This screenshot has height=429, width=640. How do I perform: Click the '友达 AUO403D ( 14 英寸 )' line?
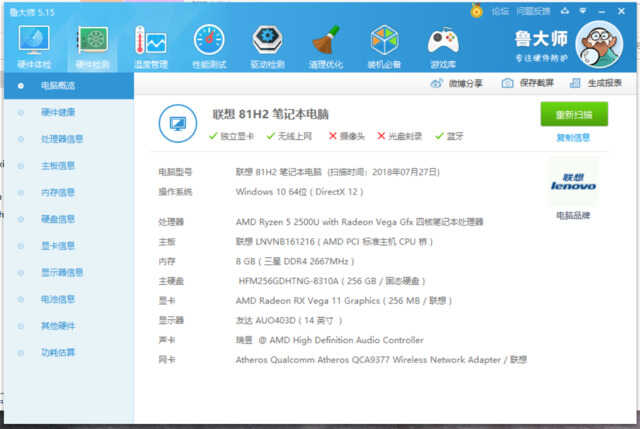point(289,321)
